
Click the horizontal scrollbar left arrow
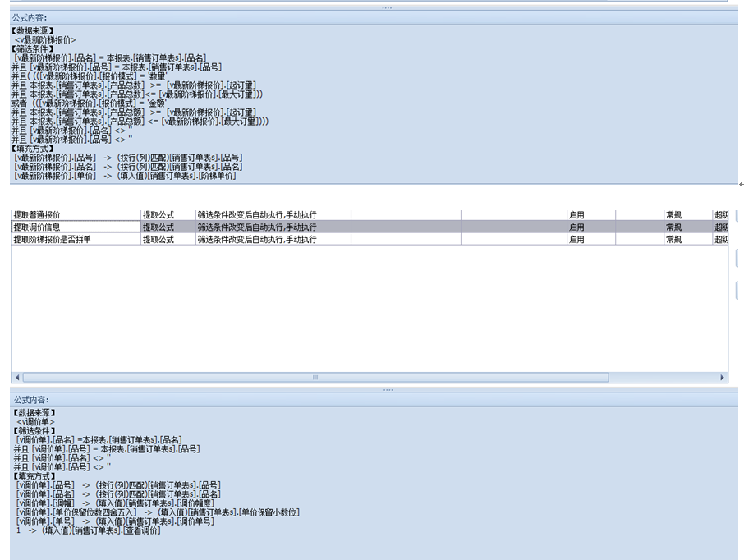pos(17,378)
